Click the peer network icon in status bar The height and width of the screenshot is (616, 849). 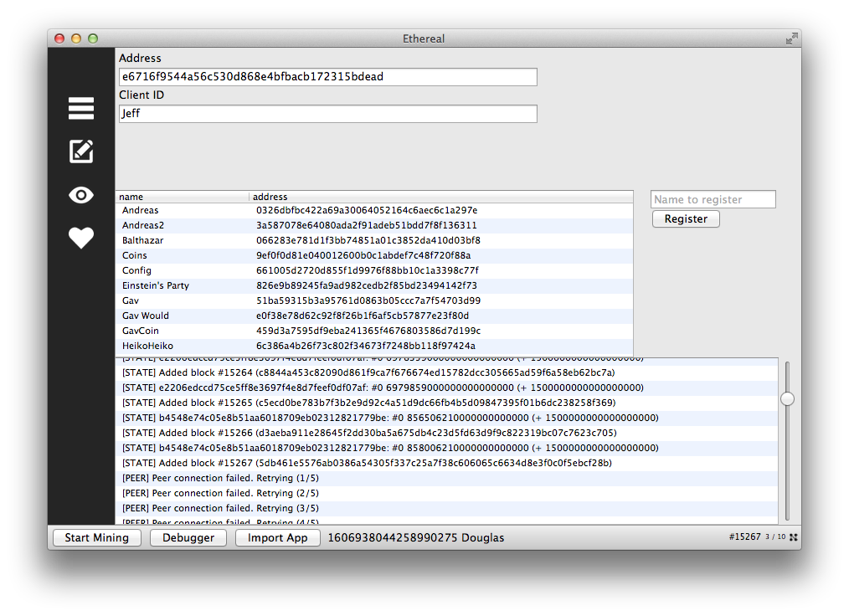tap(793, 537)
